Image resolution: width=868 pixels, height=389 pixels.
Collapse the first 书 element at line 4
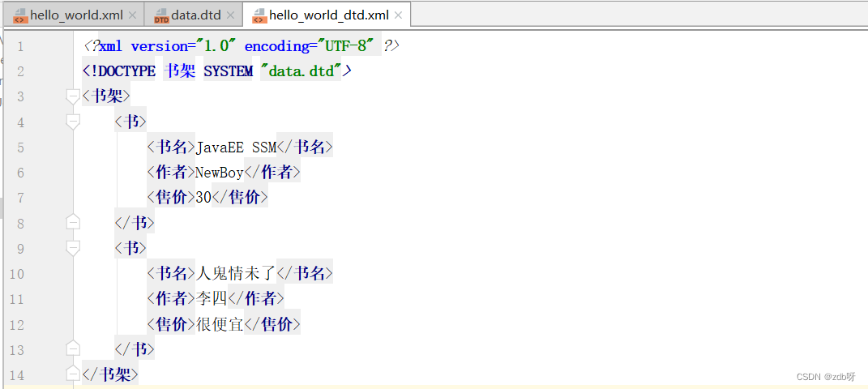72,122
